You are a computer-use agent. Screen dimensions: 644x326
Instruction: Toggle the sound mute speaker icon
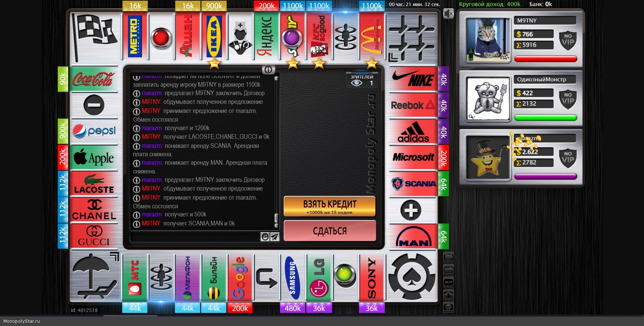pyautogui.click(x=449, y=14)
